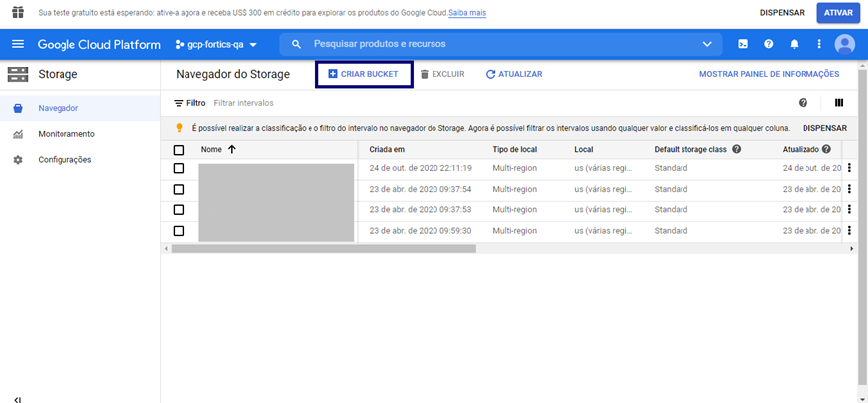The height and width of the screenshot is (403, 868).
Task: Open gcp-fortics-qa project selector dropdown
Action: (x=215, y=45)
